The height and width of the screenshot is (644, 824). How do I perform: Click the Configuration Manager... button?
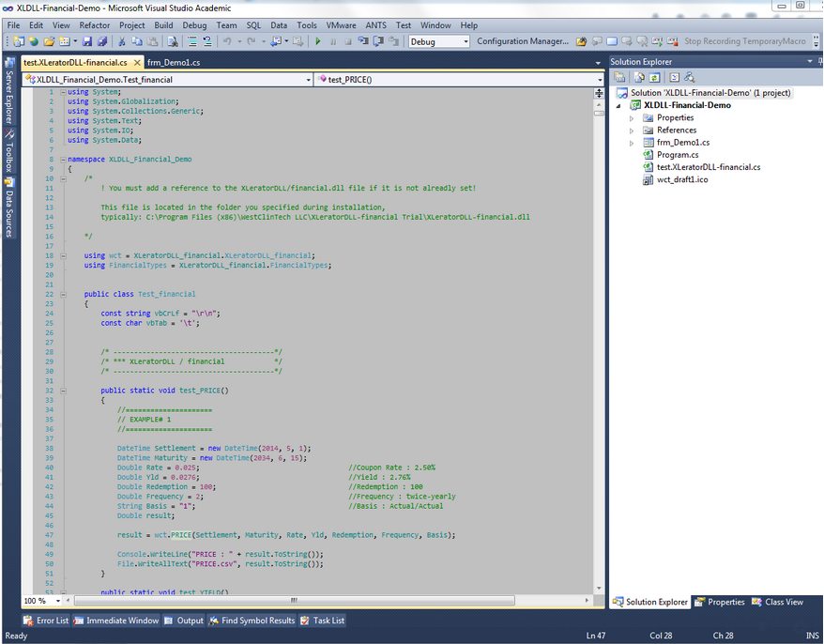point(523,41)
